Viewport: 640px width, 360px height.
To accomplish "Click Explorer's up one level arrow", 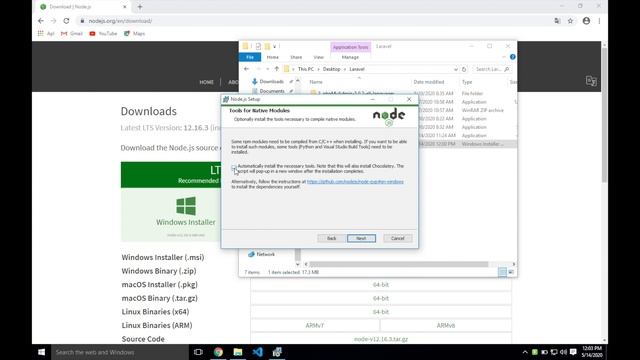I will pyautogui.click(x=277, y=69).
